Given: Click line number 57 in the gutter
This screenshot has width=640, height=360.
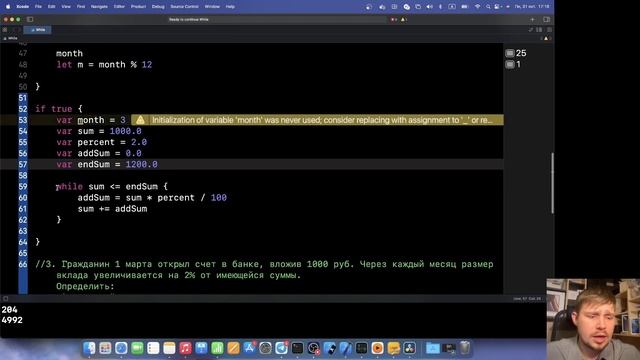Looking at the screenshot, I should [23, 164].
